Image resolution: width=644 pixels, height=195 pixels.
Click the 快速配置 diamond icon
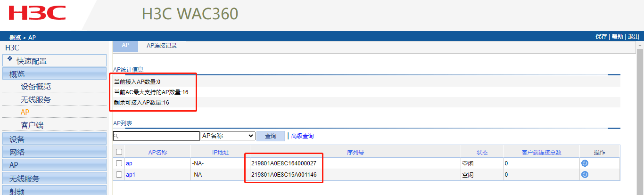10,58
